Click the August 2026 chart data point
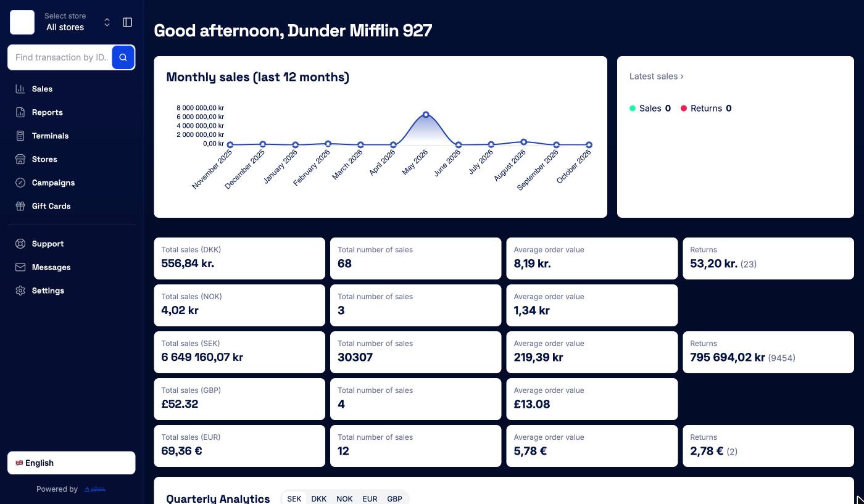 (x=524, y=142)
